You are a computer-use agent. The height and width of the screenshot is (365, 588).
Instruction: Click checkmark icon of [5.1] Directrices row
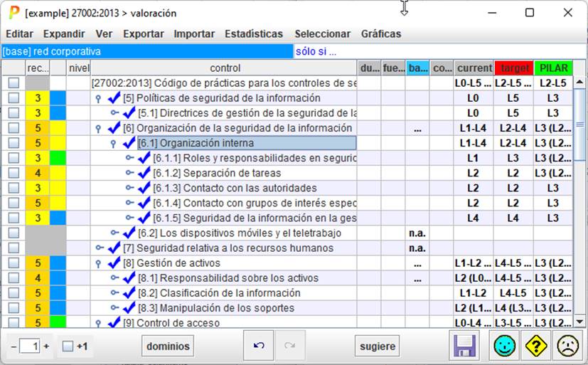pos(129,113)
